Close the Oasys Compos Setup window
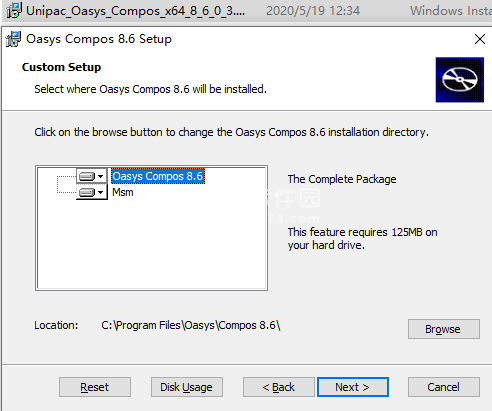 [480, 39]
